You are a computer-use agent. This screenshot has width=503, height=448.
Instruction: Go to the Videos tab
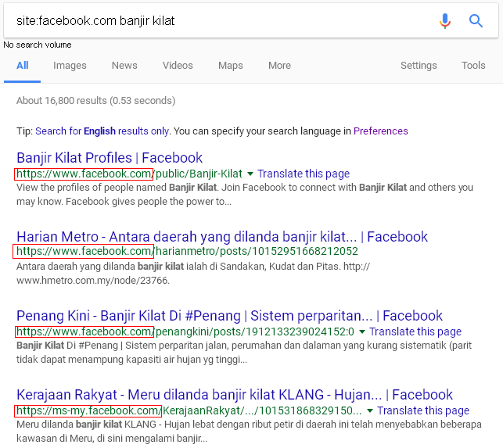click(x=178, y=66)
